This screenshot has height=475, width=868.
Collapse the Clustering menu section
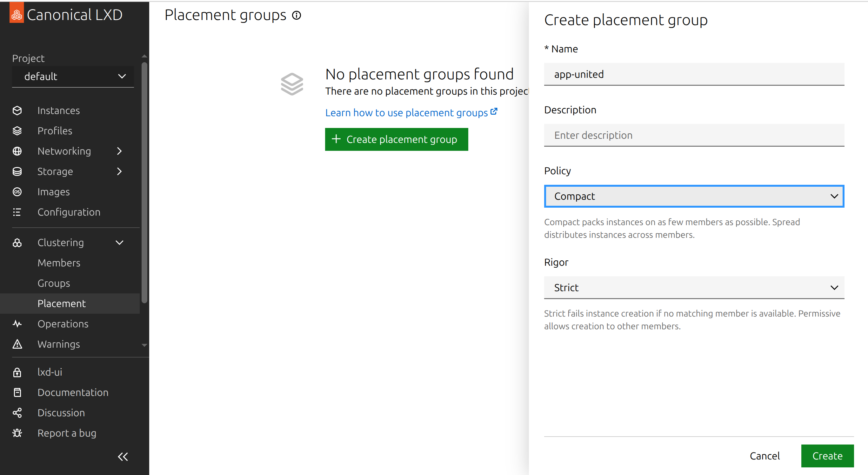(119, 243)
